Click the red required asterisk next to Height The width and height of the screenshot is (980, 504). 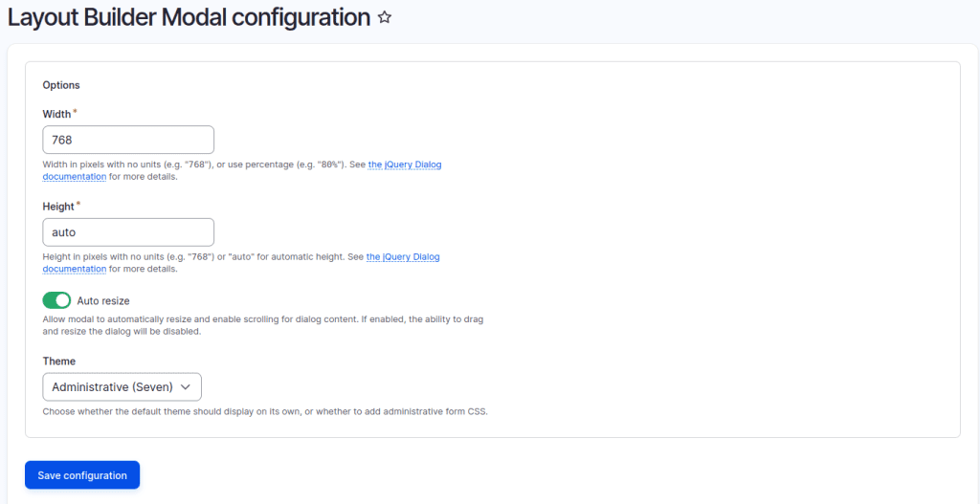[x=78, y=205]
